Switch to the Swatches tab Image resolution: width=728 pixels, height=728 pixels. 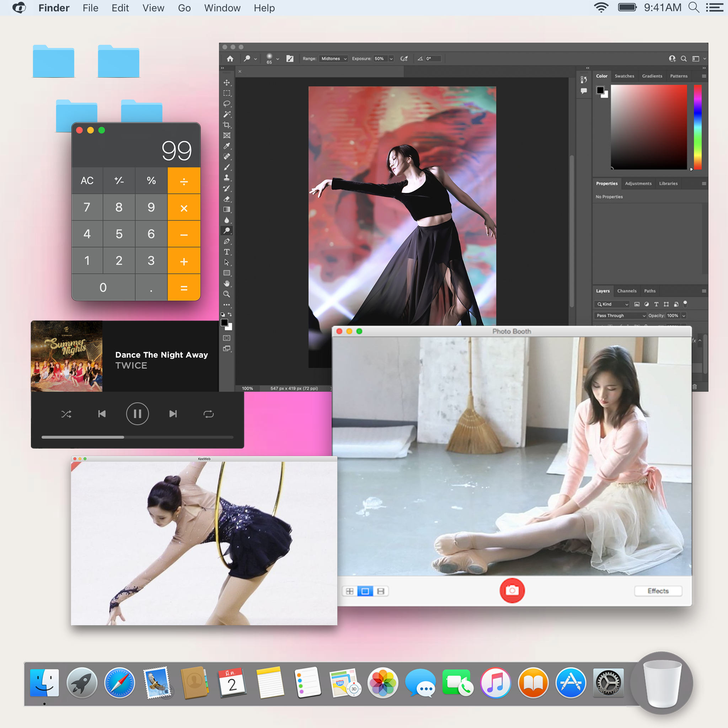click(x=624, y=76)
